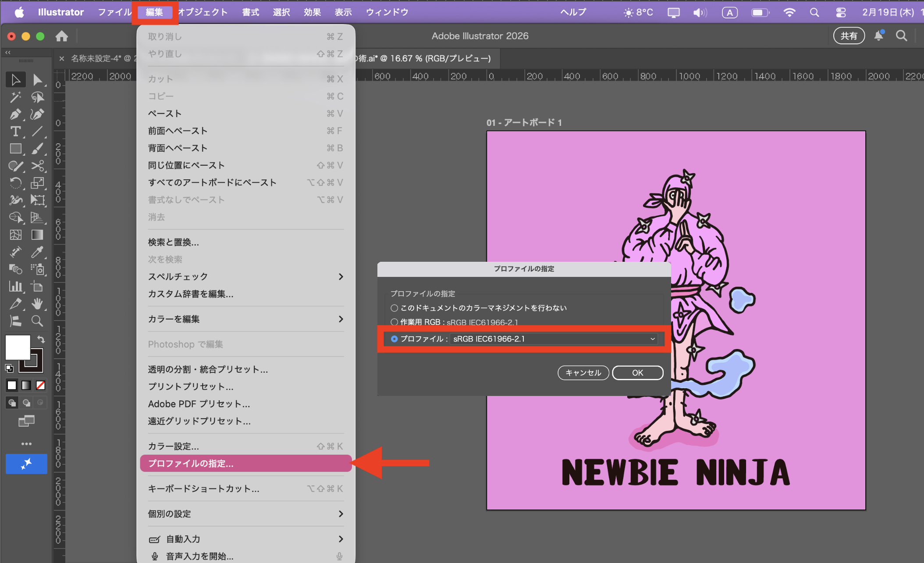Open the オブジェクト menu
Viewport: 924px width, 563px height.
(x=203, y=12)
